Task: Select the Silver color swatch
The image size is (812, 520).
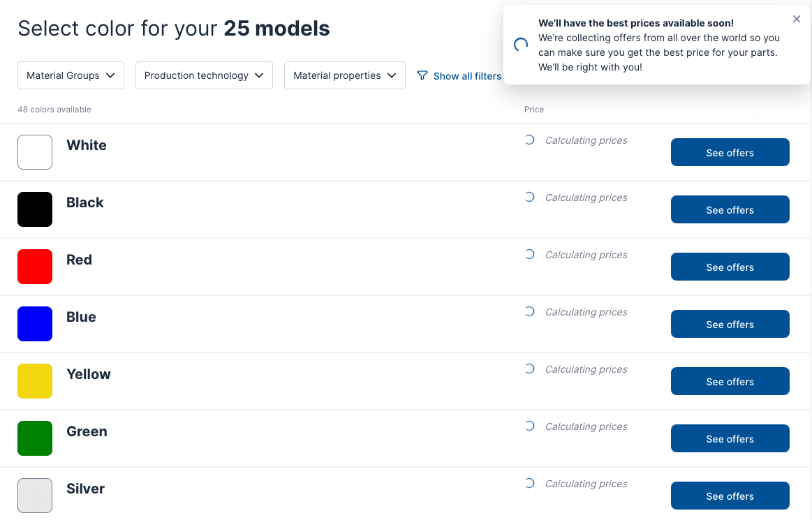Action: 35,496
